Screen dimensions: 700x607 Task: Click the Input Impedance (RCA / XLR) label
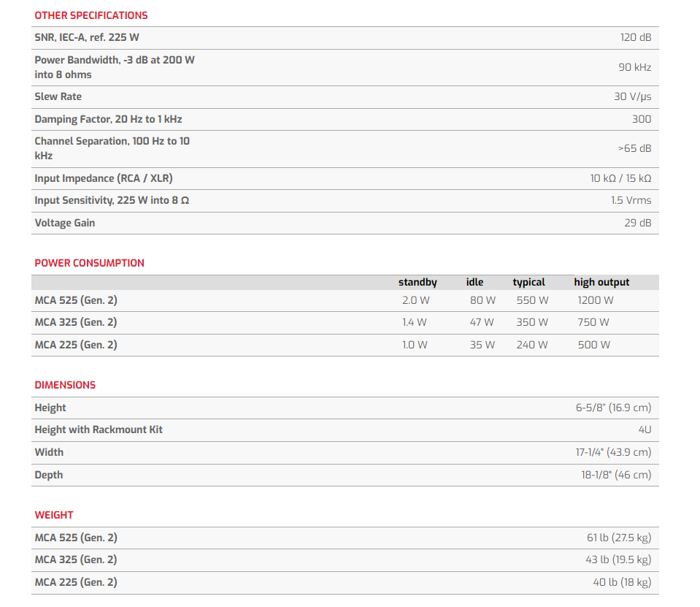pyautogui.click(x=104, y=178)
